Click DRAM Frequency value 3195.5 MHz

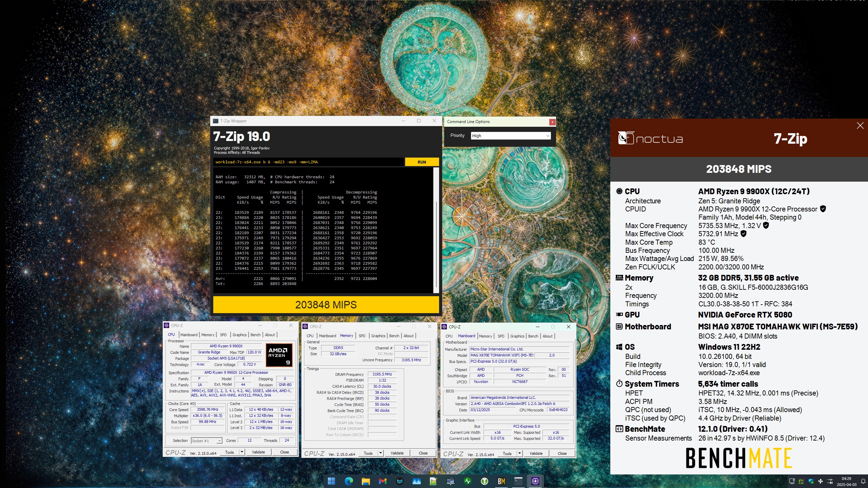click(382, 374)
